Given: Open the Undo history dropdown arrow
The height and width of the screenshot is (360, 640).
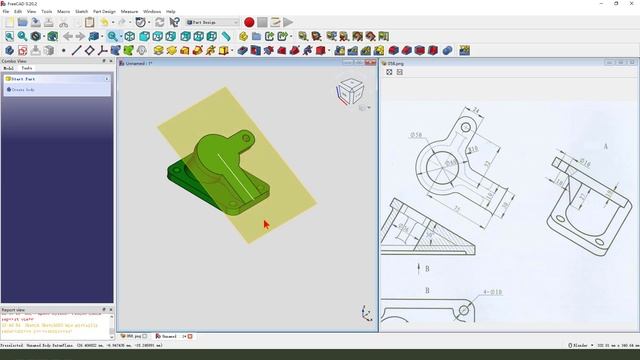Looking at the screenshot, I should (x=113, y=22).
